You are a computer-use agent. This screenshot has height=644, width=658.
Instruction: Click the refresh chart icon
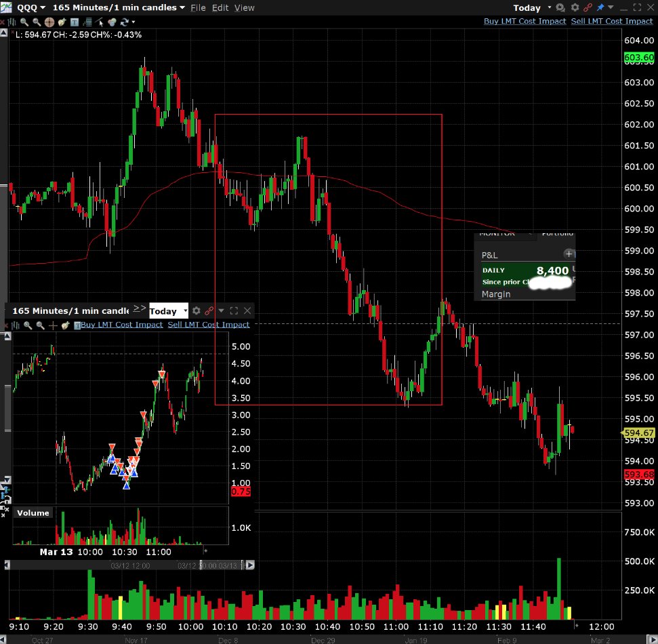124,22
